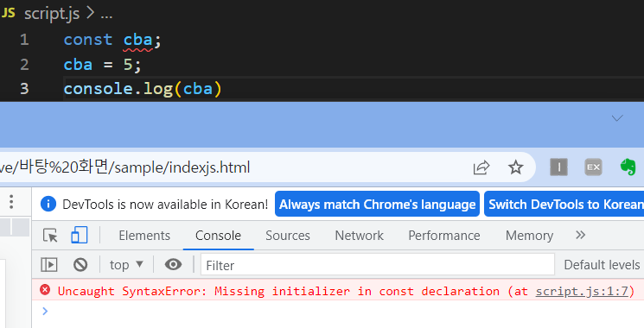The image size is (644, 328).
Task: Open the Default levels dropdown
Action: point(603,265)
